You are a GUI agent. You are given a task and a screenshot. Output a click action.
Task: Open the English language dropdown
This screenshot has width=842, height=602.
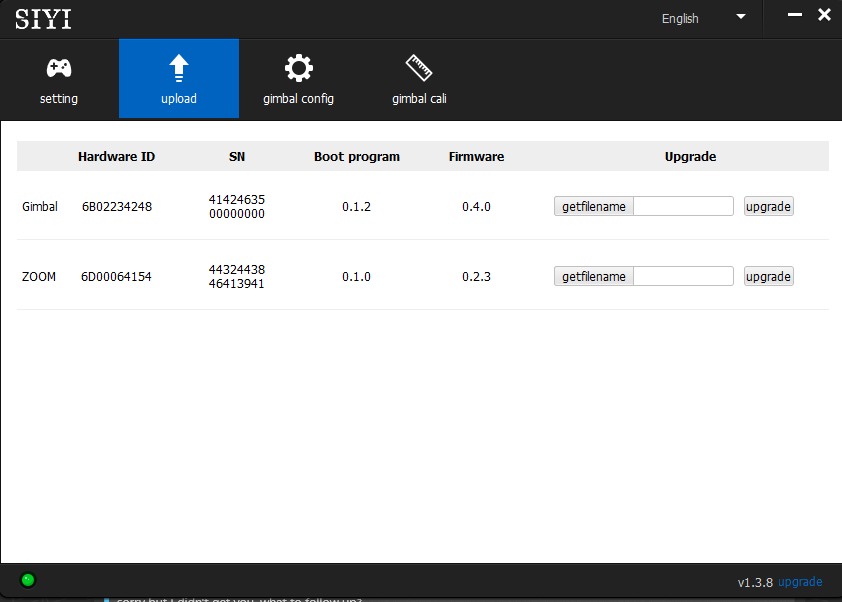[x=703, y=18]
